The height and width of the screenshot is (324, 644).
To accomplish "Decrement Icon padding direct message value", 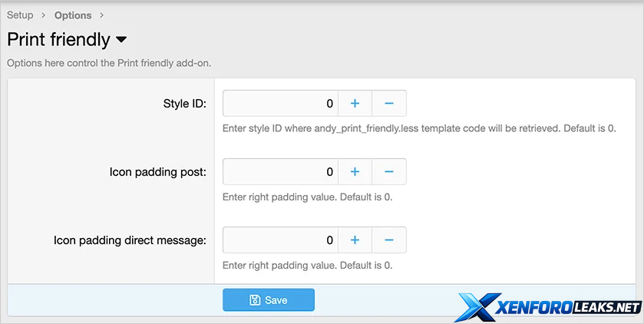I will [389, 240].
